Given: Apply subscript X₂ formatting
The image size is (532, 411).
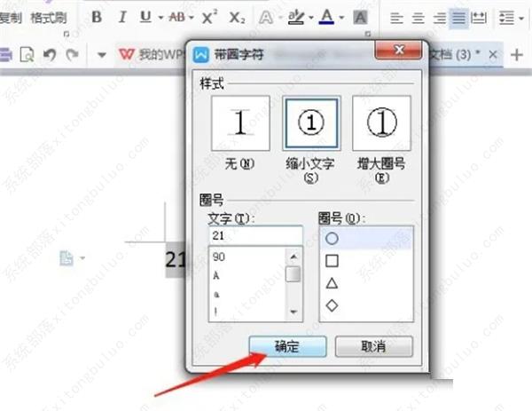Looking at the screenshot, I should [237, 17].
